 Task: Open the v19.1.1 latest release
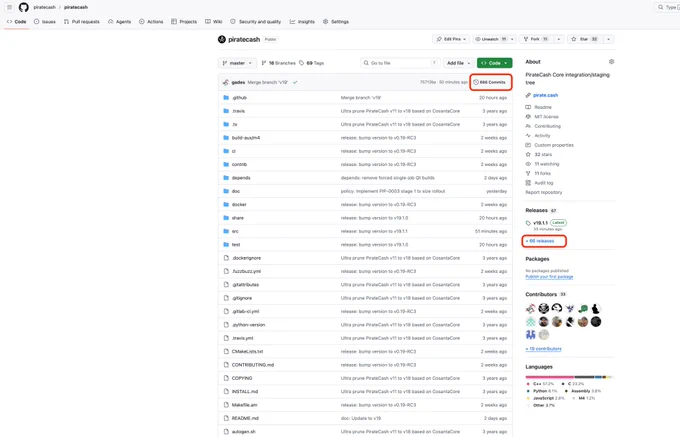click(x=540, y=223)
